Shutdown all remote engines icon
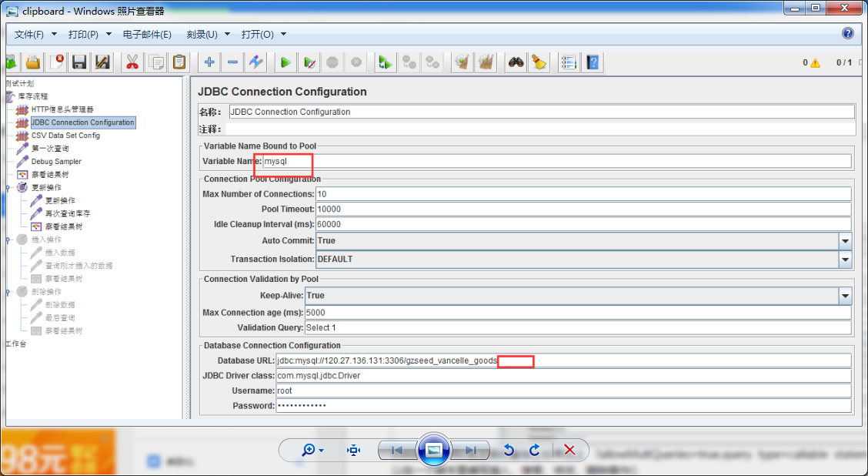The image size is (868, 476). (432, 62)
